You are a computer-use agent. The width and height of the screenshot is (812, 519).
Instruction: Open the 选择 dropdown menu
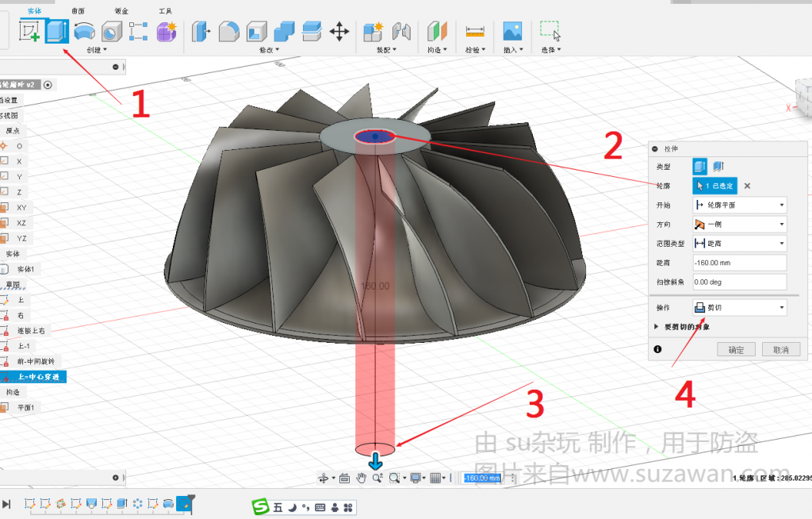[551, 50]
